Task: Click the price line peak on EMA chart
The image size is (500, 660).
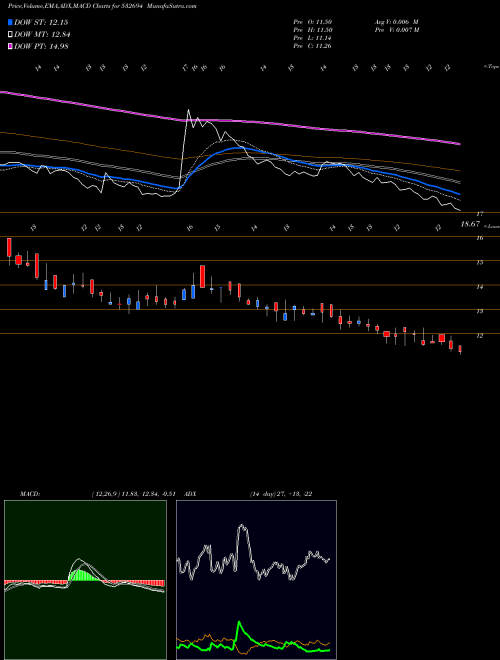Action: click(188, 110)
